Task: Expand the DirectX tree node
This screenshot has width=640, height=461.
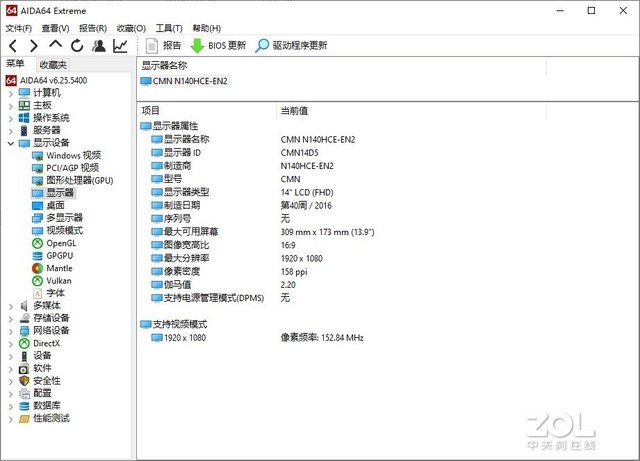Action: 11,344
